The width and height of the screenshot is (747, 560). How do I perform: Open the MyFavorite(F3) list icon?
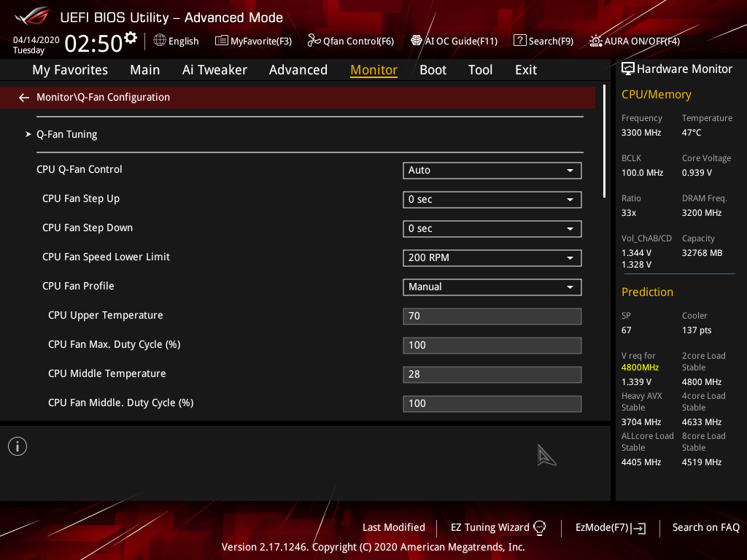pyautogui.click(x=221, y=41)
